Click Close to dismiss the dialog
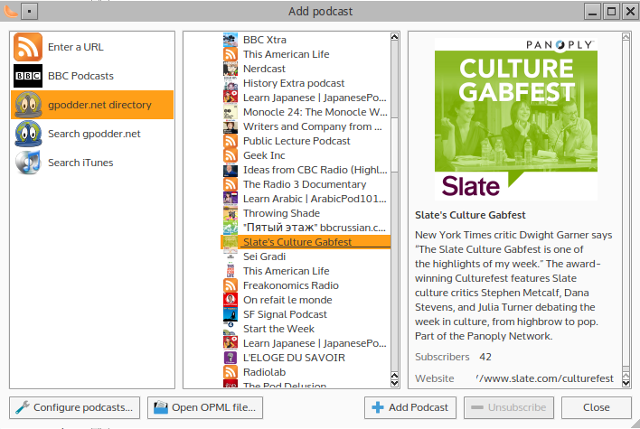640x429 pixels. 596,407
